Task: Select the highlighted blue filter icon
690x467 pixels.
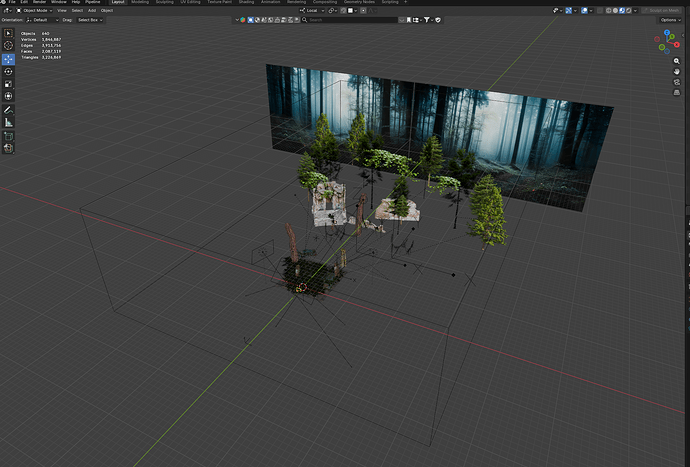Action: (x=250, y=20)
